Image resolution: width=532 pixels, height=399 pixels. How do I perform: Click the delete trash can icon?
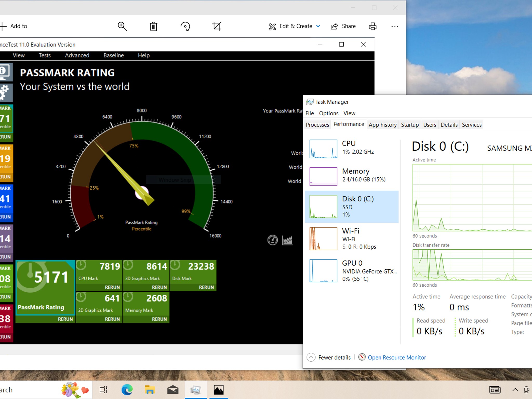[154, 26]
